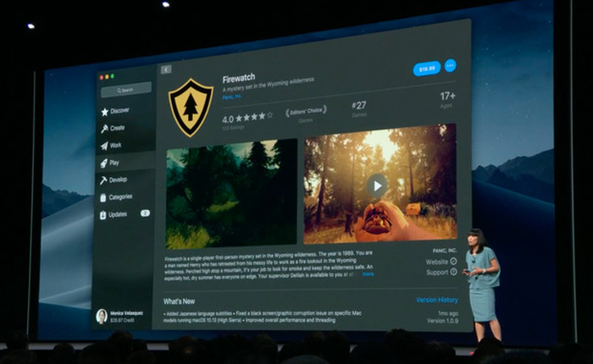Select the Work sidebar label
Screen dimensions: 593x364
(x=115, y=145)
